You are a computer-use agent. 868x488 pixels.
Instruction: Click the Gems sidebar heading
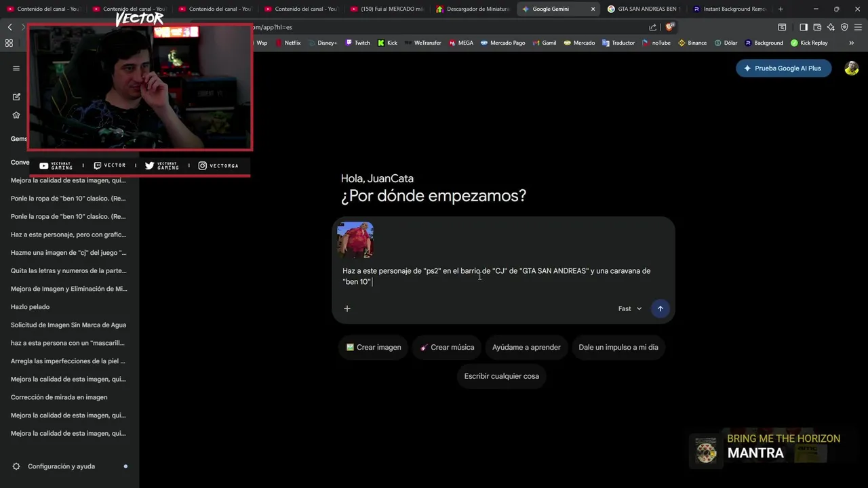point(18,139)
